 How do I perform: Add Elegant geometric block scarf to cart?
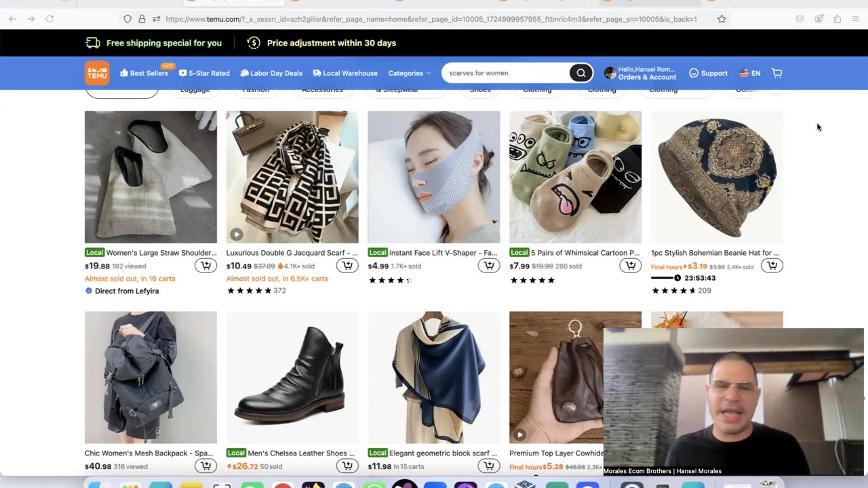[x=489, y=466]
